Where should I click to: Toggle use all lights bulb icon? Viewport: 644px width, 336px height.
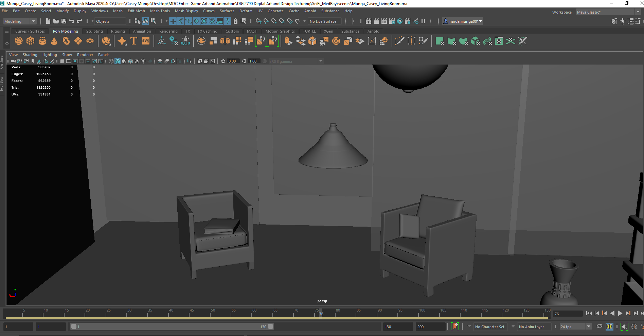[143, 61]
